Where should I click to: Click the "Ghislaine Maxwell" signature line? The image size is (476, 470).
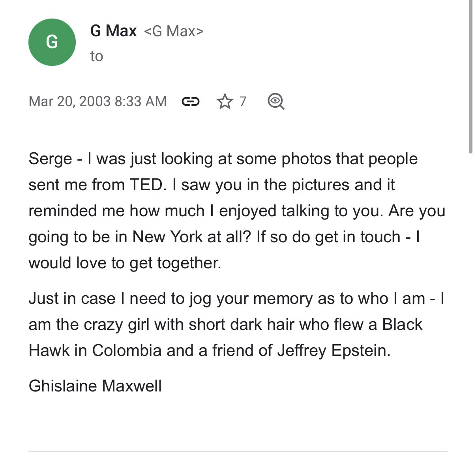click(95, 386)
